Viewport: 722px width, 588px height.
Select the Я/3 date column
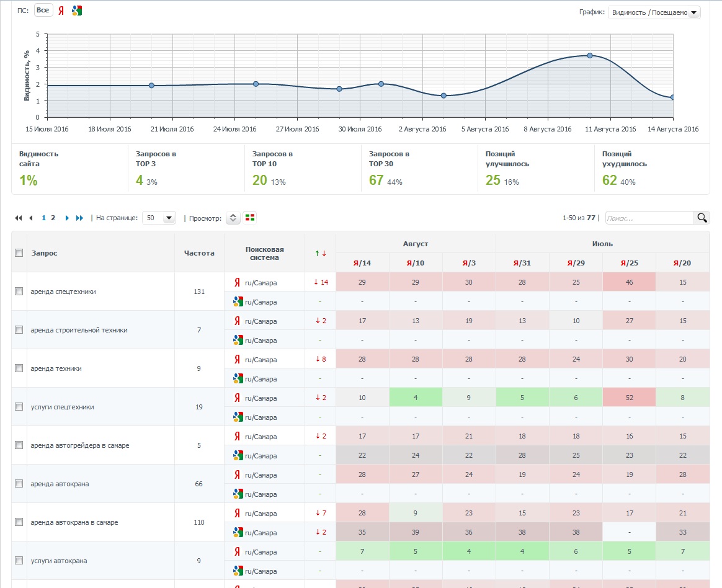469,263
